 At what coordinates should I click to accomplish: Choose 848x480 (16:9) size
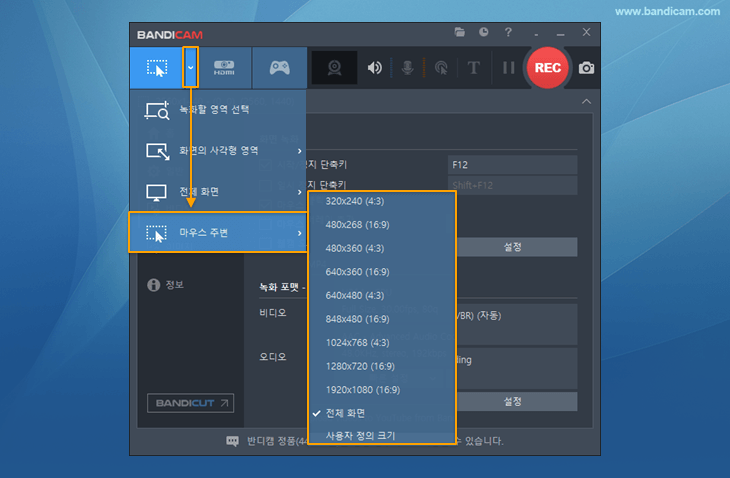[x=382, y=319]
